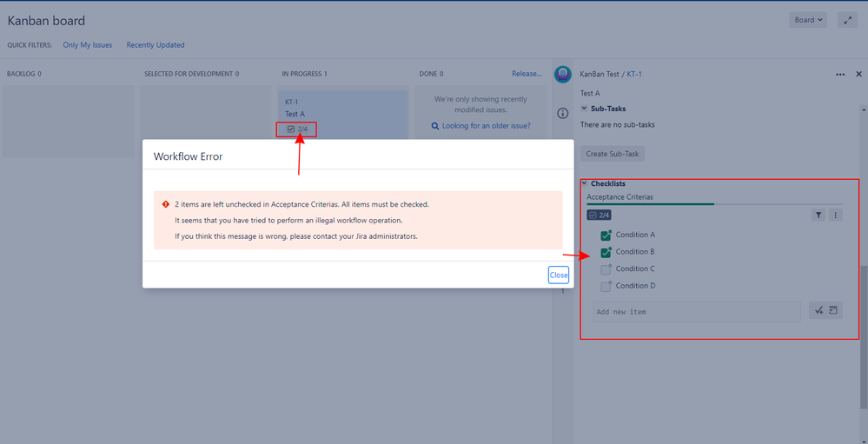Click the Test A summary in the detail panel
Viewport: 868px width, 444px height.
click(590, 94)
